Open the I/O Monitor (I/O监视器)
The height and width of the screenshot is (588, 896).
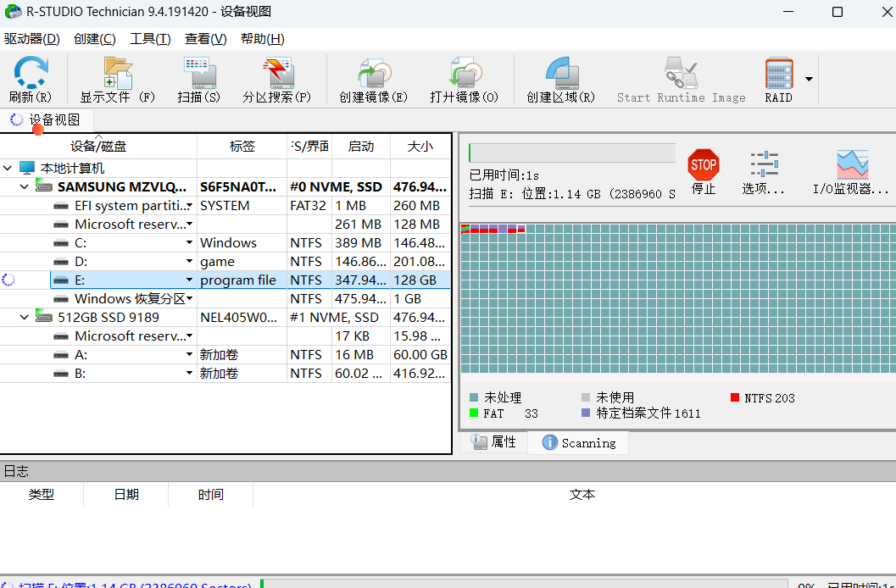tap(852, 164)
